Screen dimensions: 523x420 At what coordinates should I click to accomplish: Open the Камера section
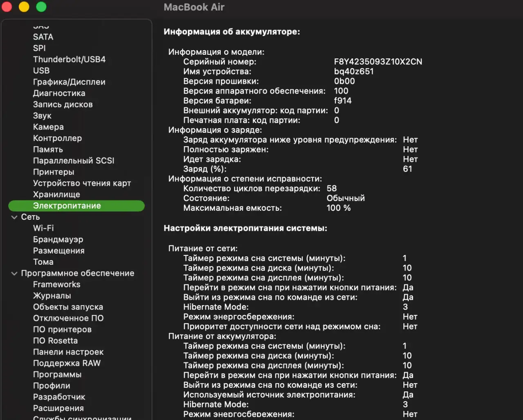click(x=48, y=127)
